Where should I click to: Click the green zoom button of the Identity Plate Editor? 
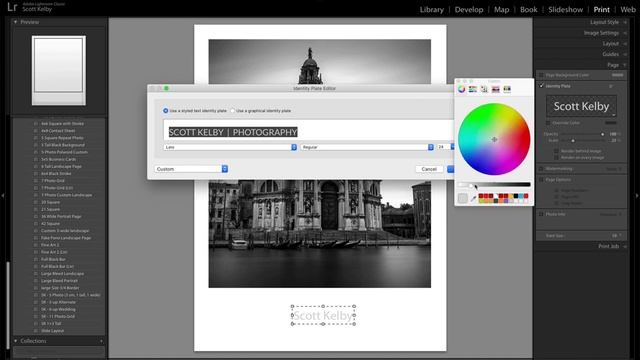[x=166, y=88]
